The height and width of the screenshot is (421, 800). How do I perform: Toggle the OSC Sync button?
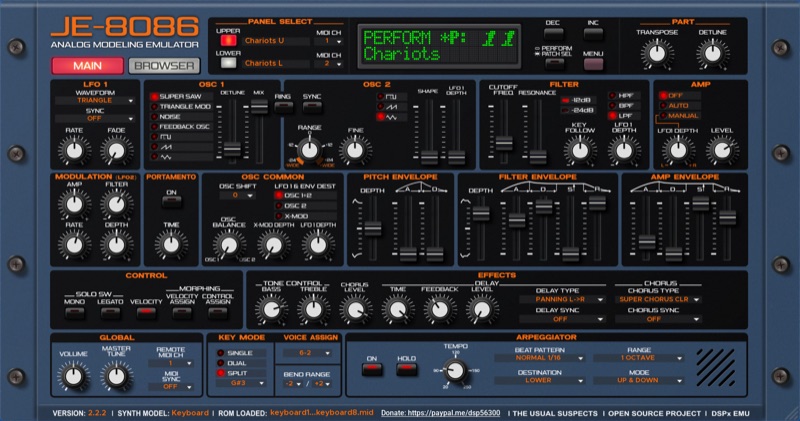pos(312,107)
